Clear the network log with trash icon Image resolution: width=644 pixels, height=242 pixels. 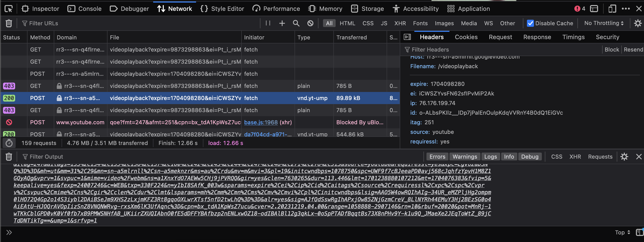coord(9,23)
